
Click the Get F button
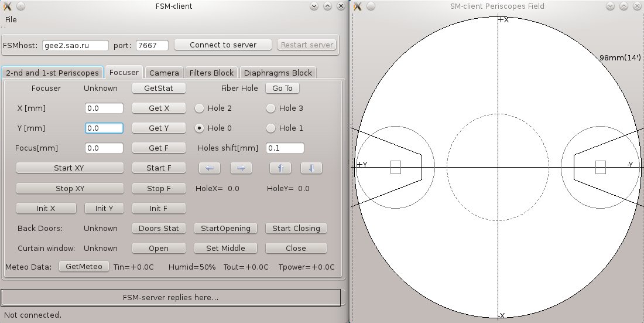[x=159, y=148]
